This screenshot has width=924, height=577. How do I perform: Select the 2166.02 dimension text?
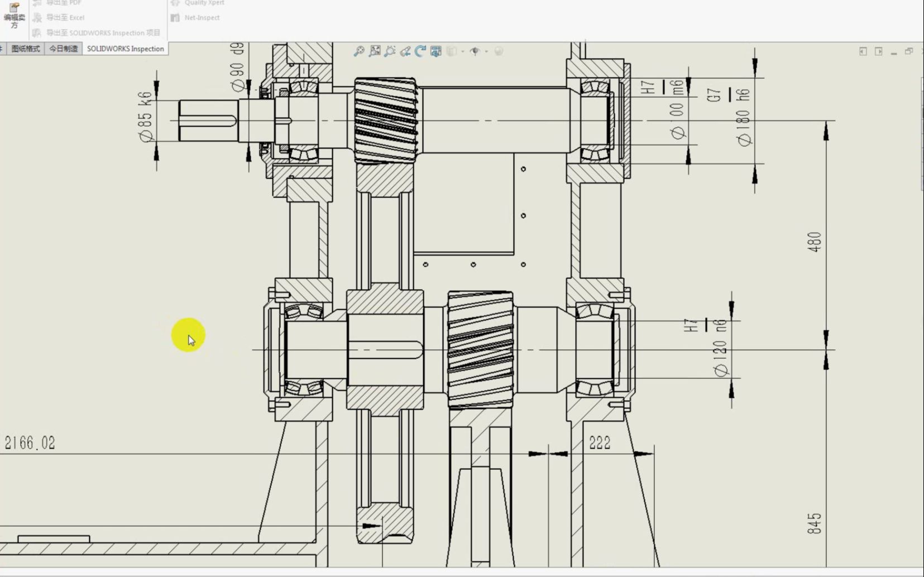tap(30, 444)
